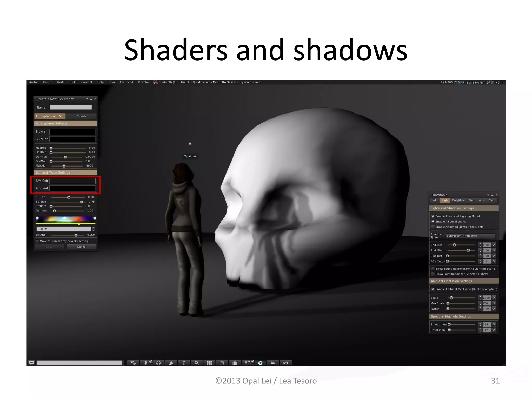Click sky preset Name input field

tap(71, 107)
